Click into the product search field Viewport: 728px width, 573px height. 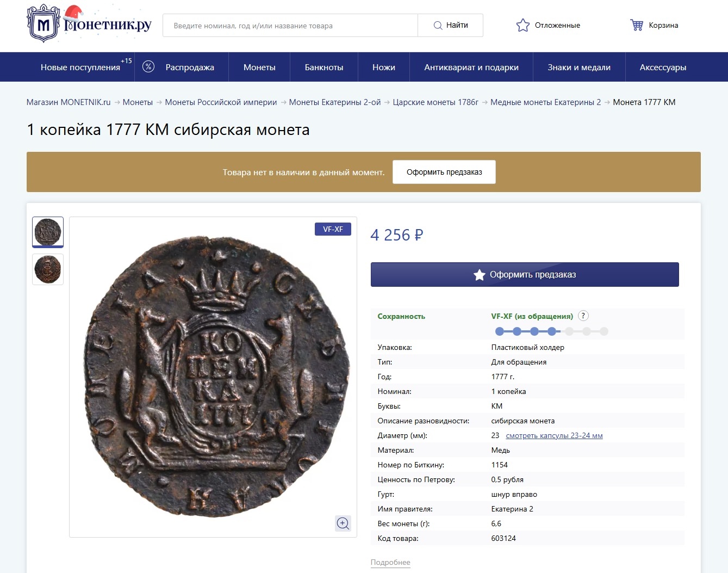pyautogui.click(x=290, y=26)
